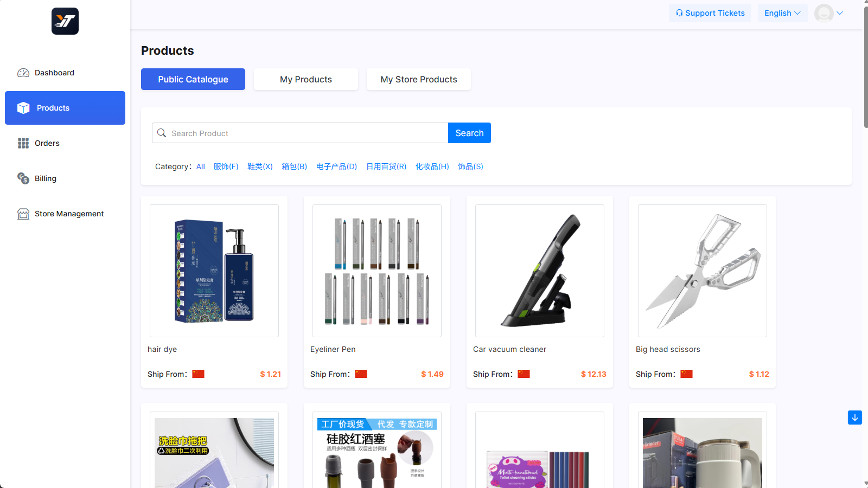Screen dimensions: 868x488
Task: Open the Eyeliner Pen product image
Action: click(x=377, y=271)
